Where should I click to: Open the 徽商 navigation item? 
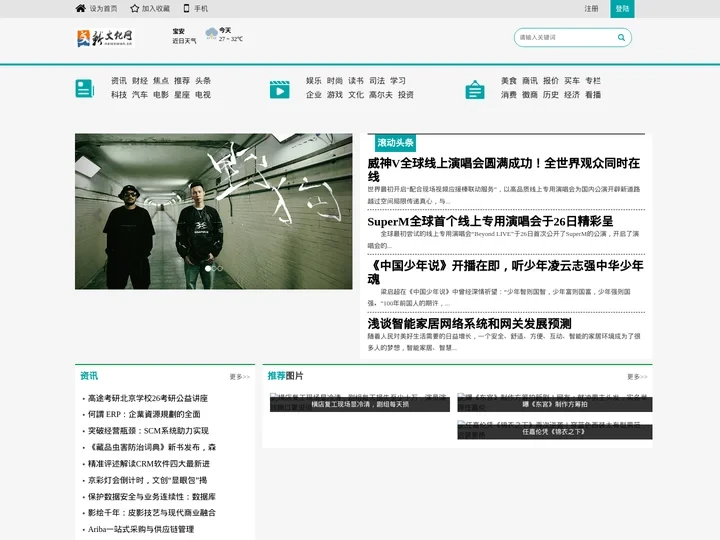pos(530,95)
